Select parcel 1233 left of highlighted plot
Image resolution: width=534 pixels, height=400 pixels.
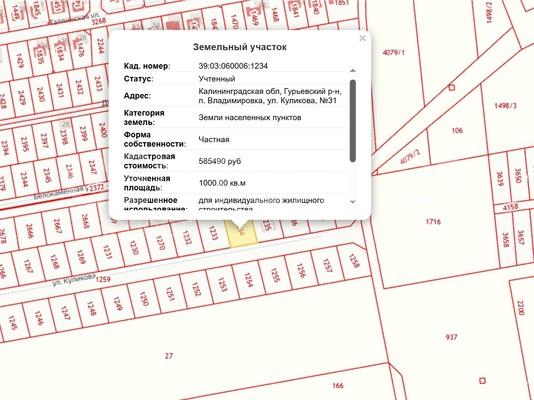(x=213, y=234)
